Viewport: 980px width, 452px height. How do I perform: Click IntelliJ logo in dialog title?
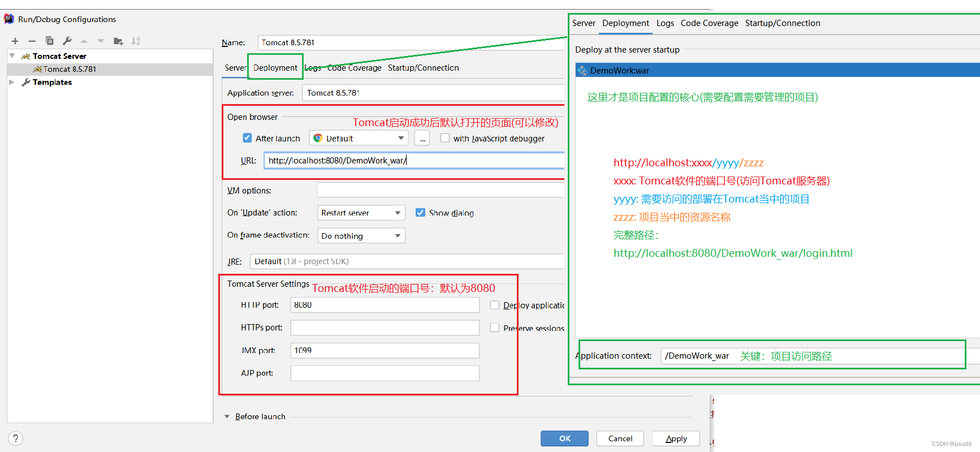pos(9,19)
